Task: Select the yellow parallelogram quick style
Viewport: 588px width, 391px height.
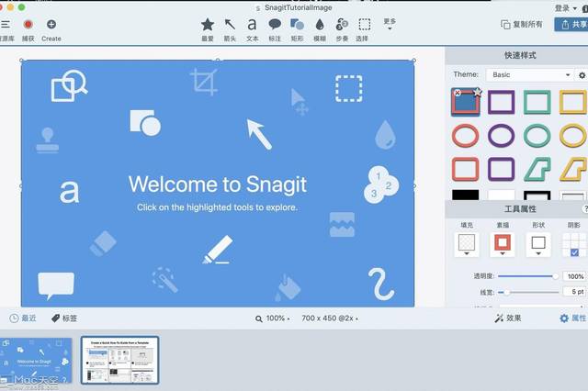Action: (x=572, y=169)
